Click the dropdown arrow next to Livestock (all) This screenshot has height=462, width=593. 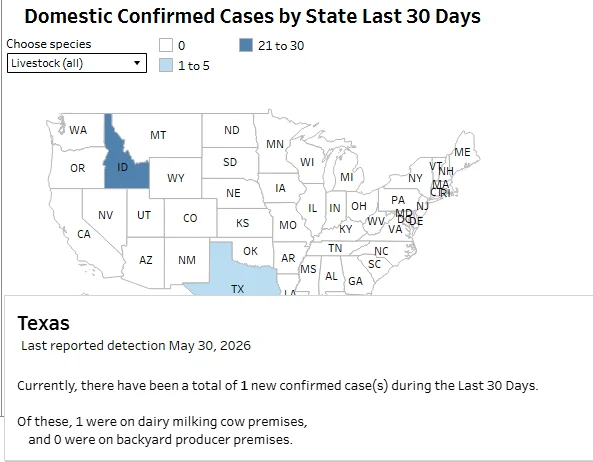tap(137, 63)
